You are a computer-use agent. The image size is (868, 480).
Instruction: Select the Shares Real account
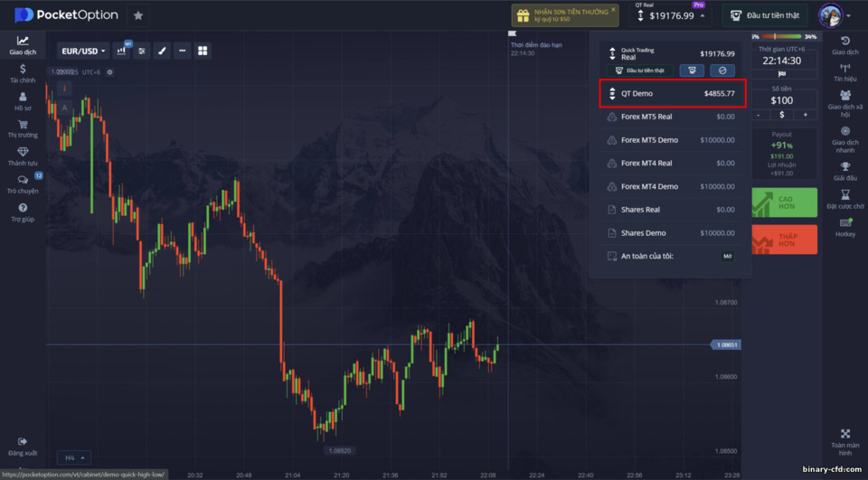pos(671,210)
